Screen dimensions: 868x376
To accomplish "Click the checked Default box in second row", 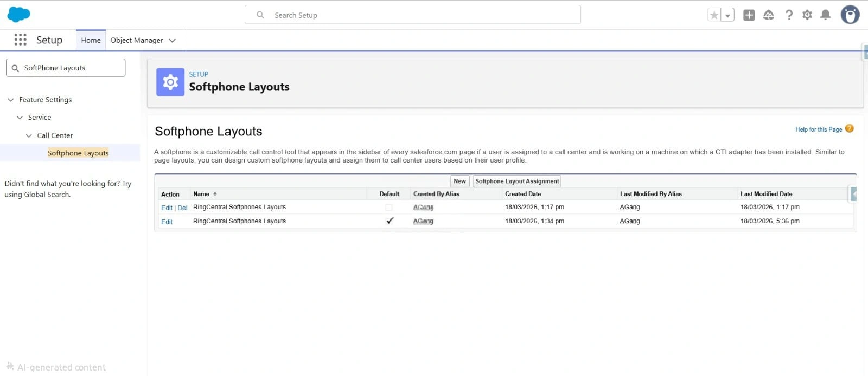I will coord(390,221).
